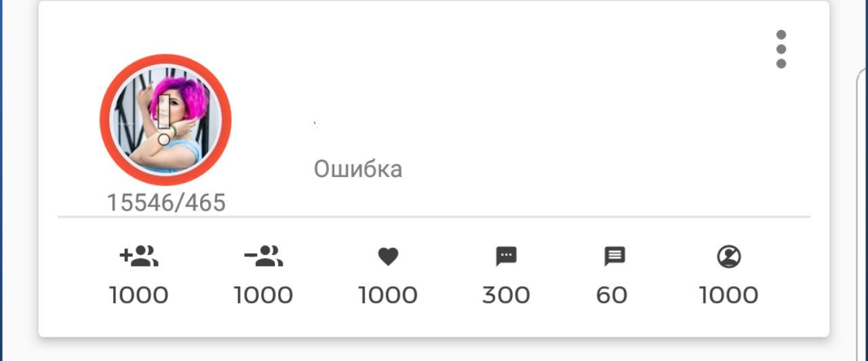The height and width of the screenshot is (361, 868).
Task: Open the pink-haired profile avatar
Action: [165, 119]
